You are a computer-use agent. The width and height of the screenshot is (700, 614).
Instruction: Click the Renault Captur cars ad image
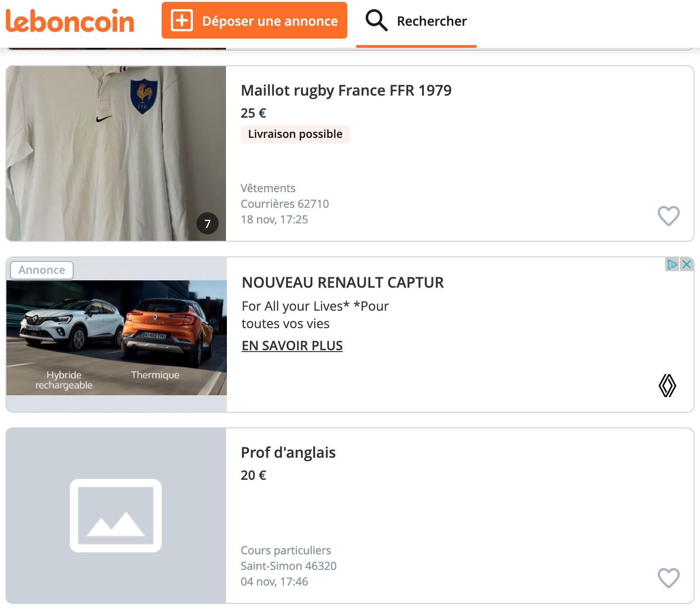point(117,337)
